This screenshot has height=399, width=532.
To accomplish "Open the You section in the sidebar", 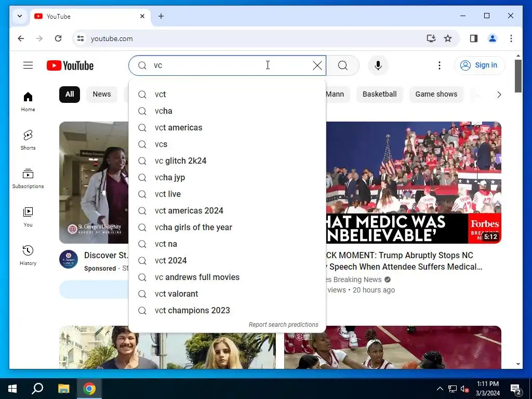I will point(28,217).
